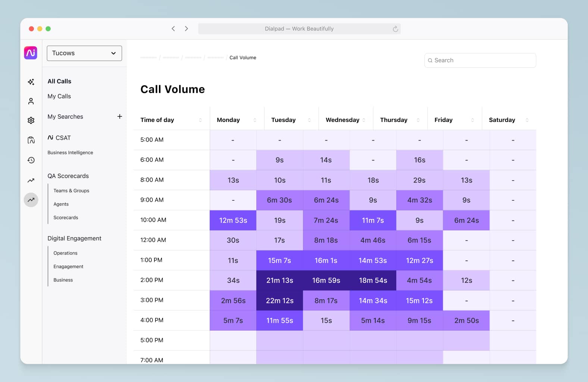Toggle sort arrows on the Friday column
Viewport: 588px width, 382px height.
click(472, 120)
